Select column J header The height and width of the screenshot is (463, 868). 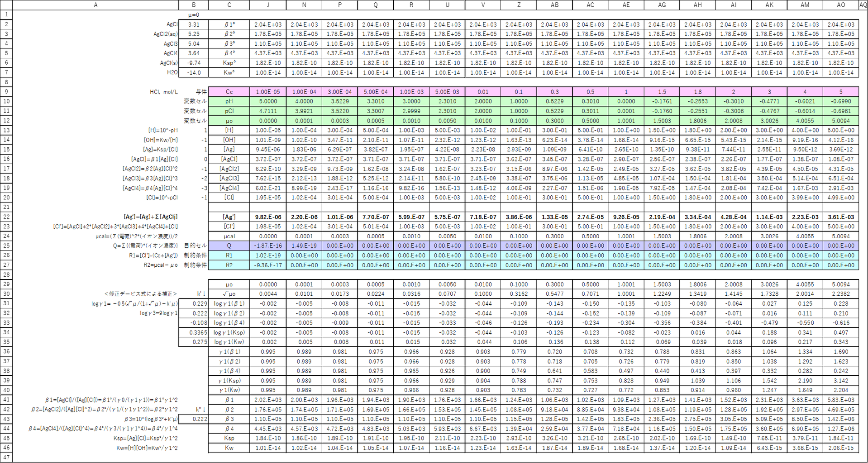268,5
